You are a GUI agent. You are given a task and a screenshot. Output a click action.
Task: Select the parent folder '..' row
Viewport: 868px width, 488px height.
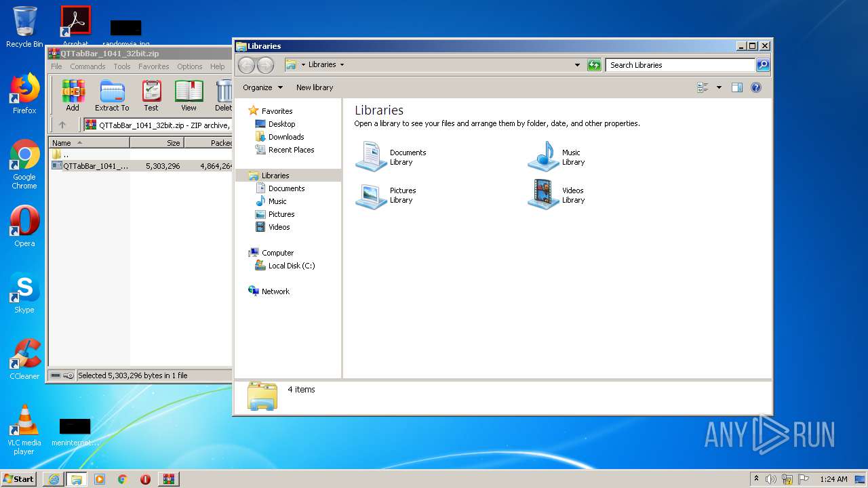141,155
